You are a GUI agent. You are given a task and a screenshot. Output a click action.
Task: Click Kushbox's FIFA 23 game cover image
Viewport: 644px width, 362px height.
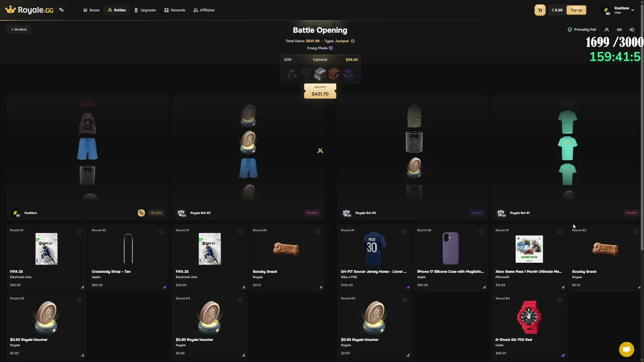[46, 249]
